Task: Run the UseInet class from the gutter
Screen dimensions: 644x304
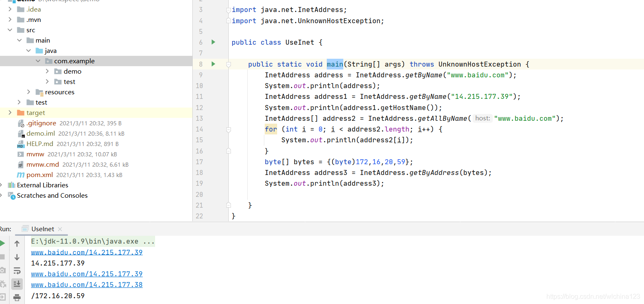Action: (x=213, y=42)
